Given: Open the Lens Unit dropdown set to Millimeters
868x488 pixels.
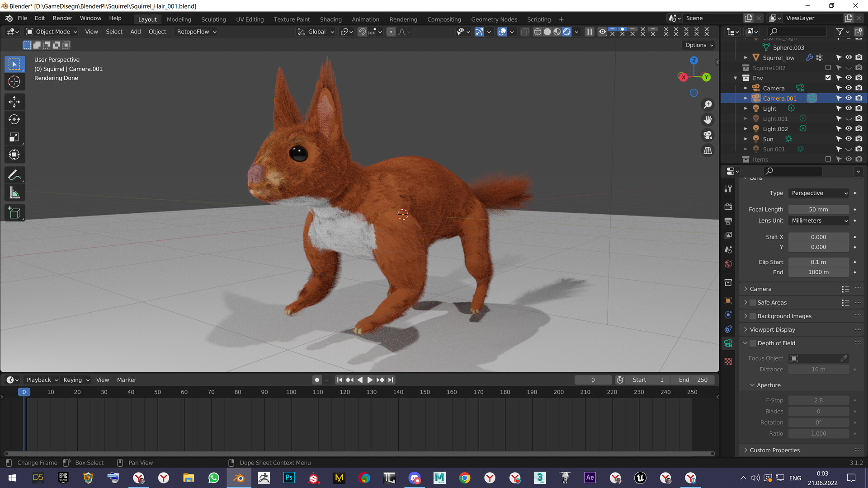Looking at the screenshot, I should 818,221.
